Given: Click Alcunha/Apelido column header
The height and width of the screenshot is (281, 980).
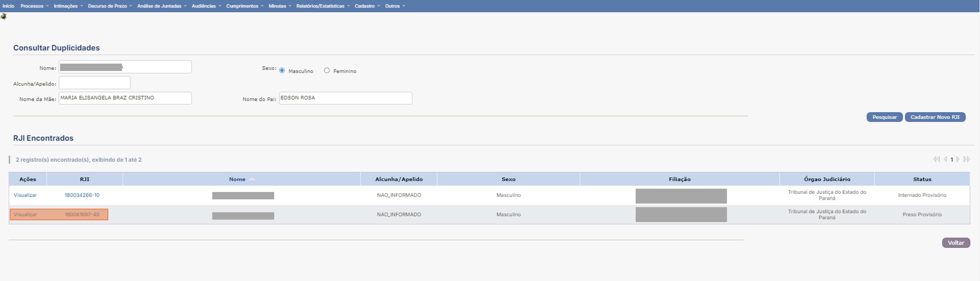Looking at the screenshot, I should [x=399, y=179].
